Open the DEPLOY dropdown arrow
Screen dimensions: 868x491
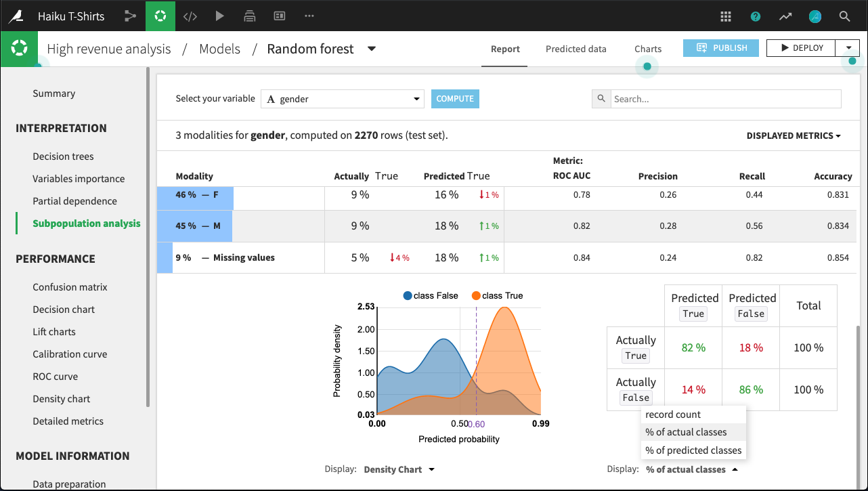[848, 48]
